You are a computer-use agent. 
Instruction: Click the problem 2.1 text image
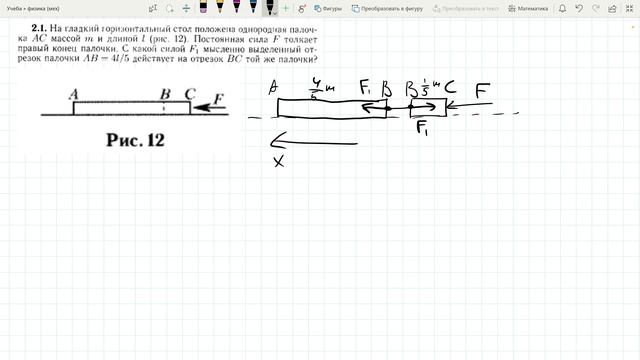(x=168, y=44)
